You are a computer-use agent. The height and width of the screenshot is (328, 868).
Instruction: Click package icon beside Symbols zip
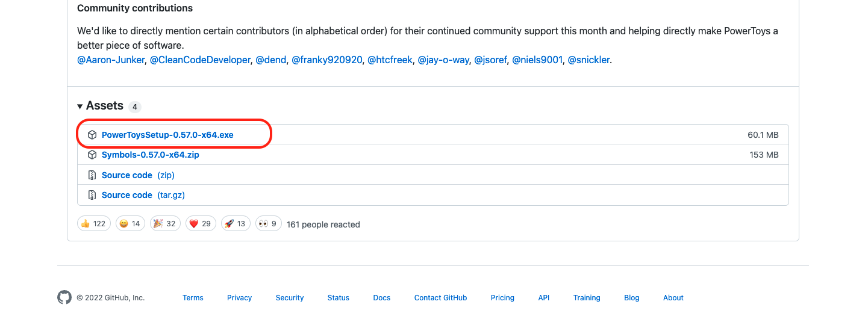[92, 155]
